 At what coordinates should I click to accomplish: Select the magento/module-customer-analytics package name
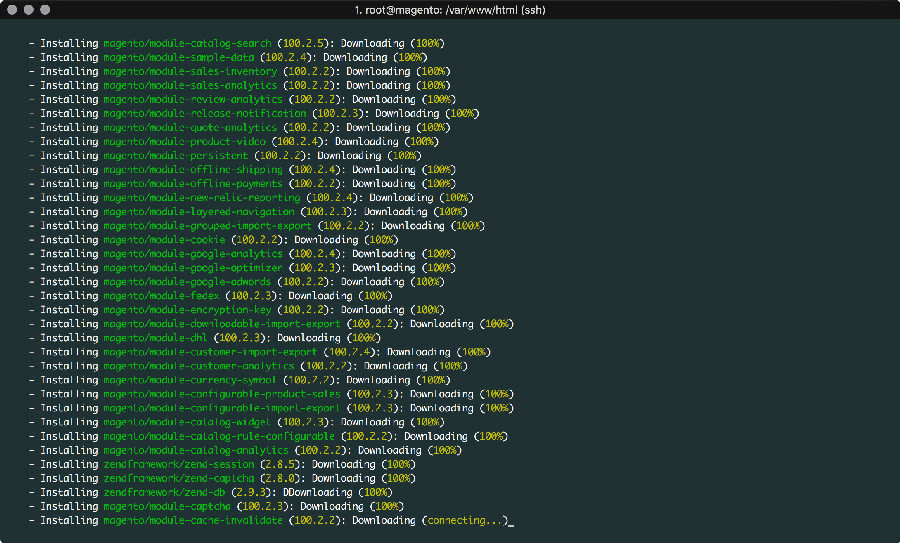(x=199, y=366)
